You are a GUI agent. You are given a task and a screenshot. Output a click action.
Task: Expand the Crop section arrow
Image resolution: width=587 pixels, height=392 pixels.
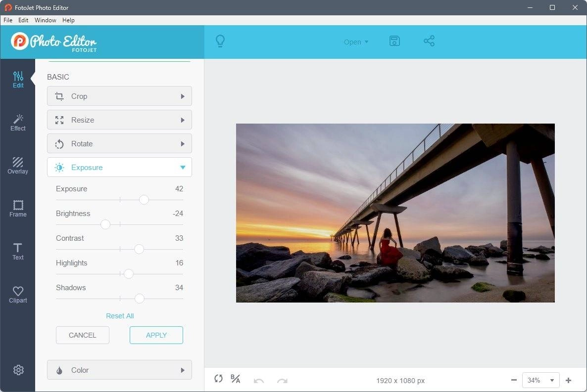point(183,96)
